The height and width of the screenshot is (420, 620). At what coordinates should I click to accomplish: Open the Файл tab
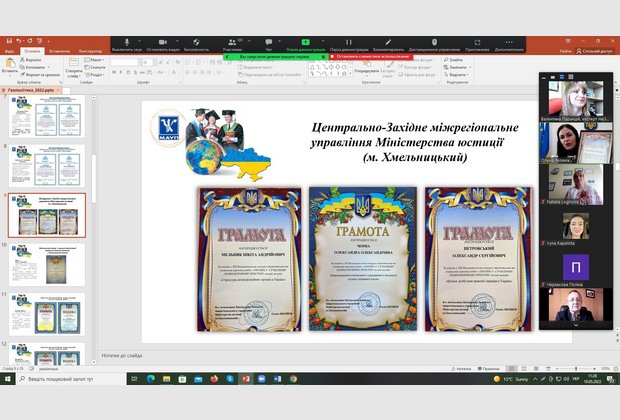(x=9, y=51)
